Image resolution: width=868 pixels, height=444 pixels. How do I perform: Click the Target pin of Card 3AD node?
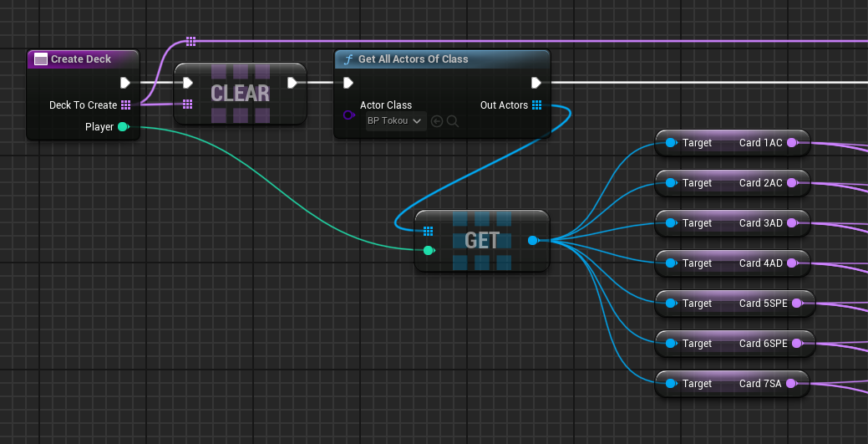(x=670, y=223)
